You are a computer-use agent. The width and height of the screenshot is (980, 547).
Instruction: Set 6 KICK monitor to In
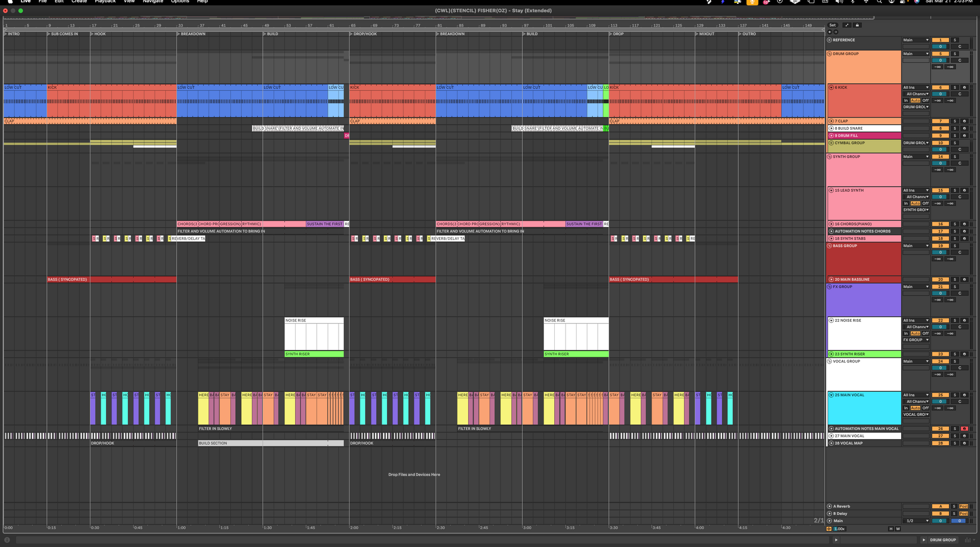[906, 101]
